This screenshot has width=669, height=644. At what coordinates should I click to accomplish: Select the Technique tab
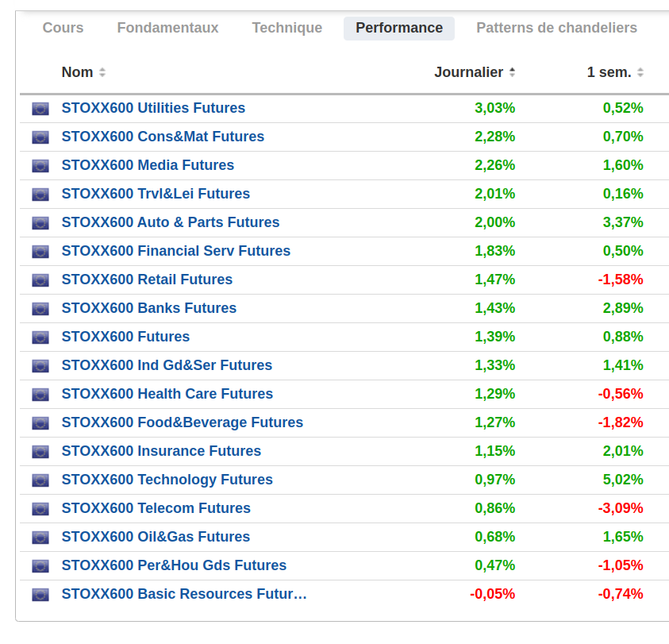coord(286,28)
